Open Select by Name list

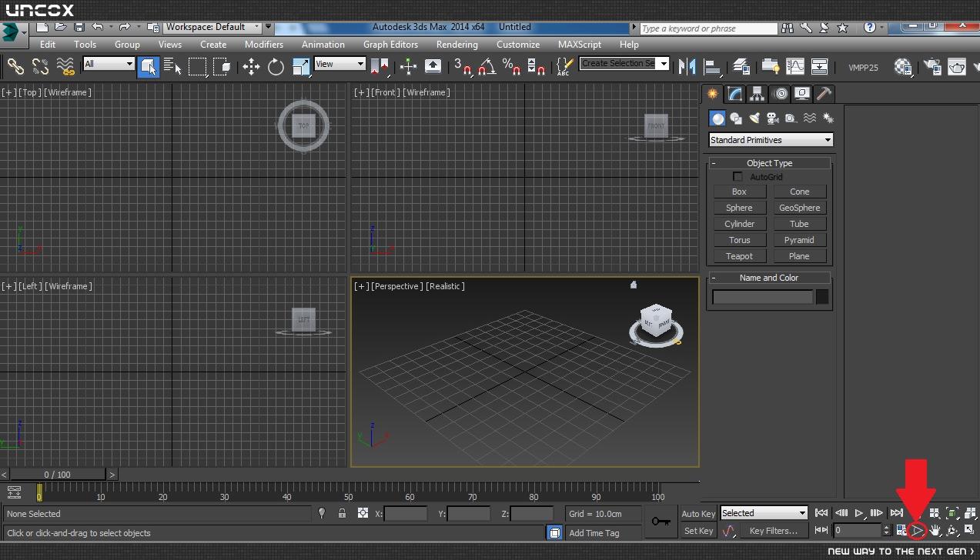[x=172, y=67]
